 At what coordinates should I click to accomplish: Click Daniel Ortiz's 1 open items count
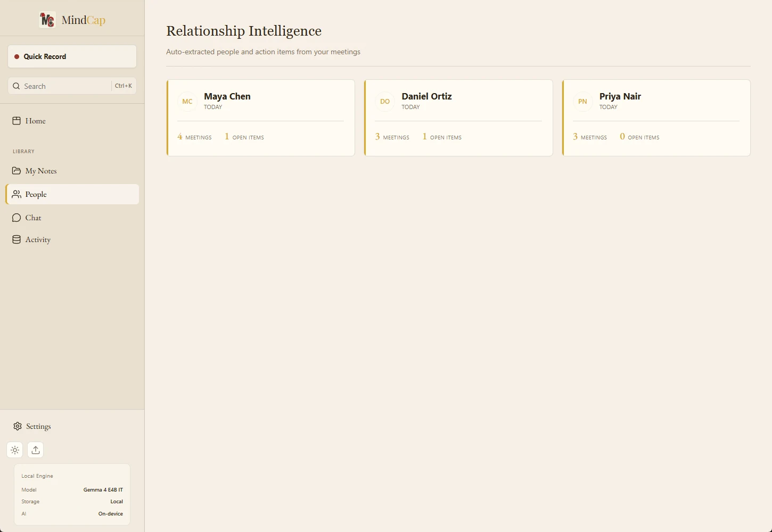tap(442, 137)
